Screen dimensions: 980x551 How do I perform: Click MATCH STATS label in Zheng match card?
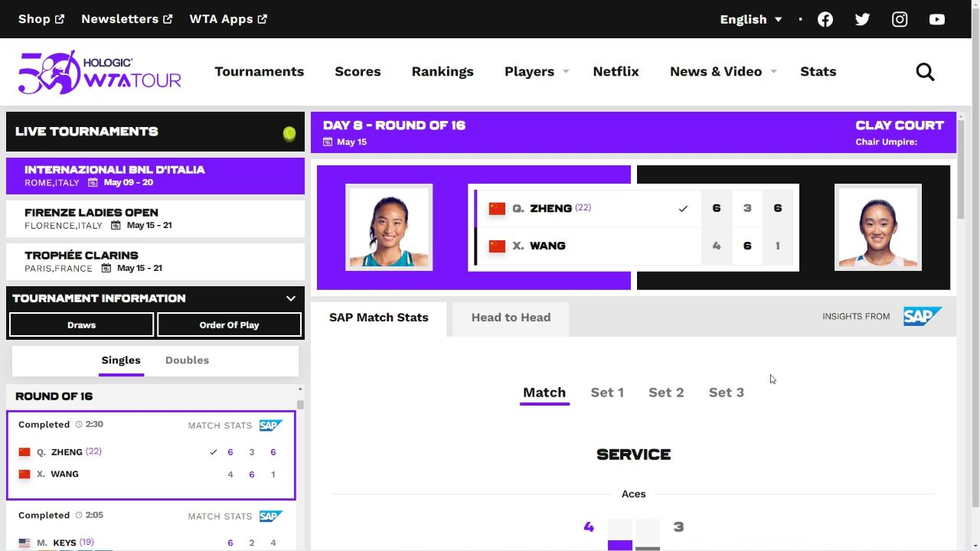[x=220, y=425]
